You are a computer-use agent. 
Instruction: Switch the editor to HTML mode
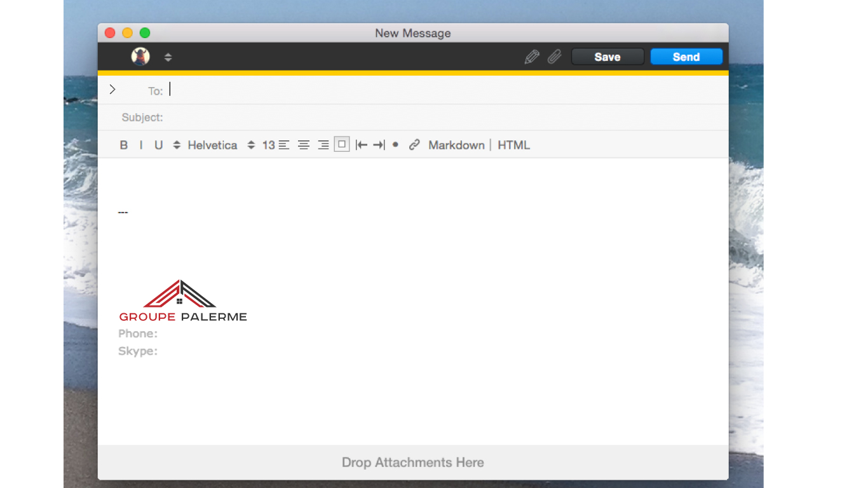513,145
